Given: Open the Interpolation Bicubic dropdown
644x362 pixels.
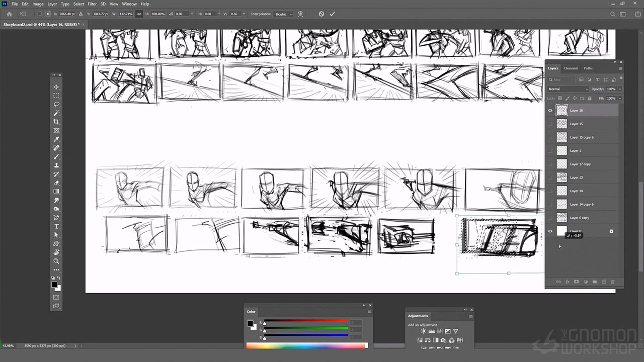Looking at the screenshot, I should [x=284, y=14].
